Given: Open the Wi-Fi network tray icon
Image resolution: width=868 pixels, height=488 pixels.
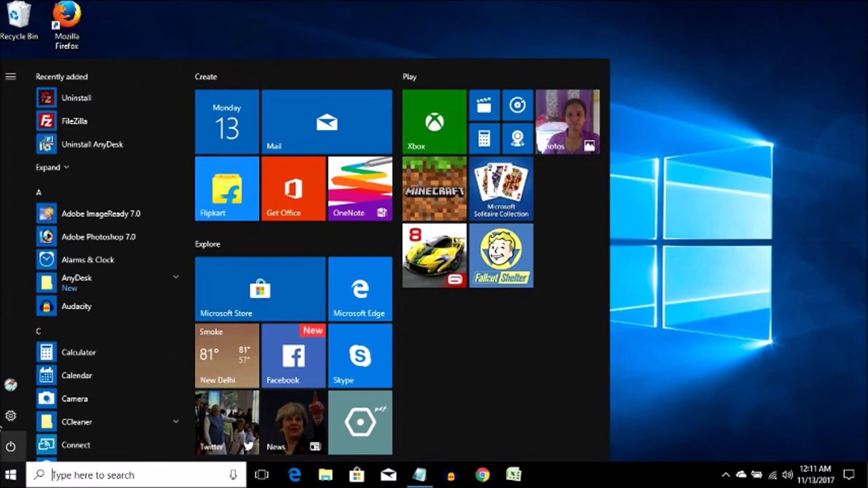Looking at the screenshot, I should tap(772, 475).
